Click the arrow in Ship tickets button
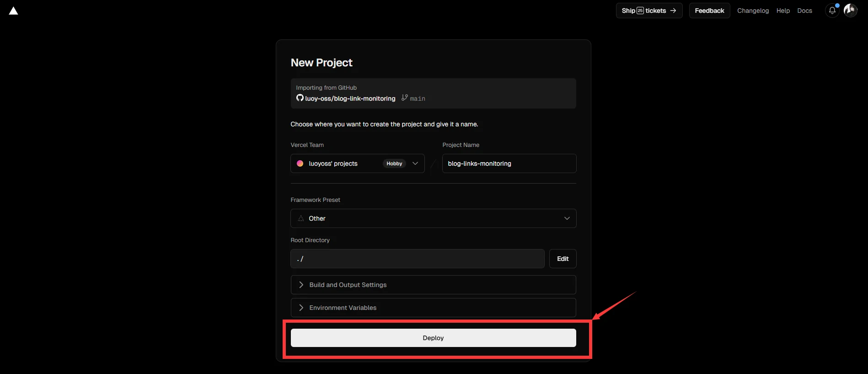The image size is (868, 374). pos(673,11)
